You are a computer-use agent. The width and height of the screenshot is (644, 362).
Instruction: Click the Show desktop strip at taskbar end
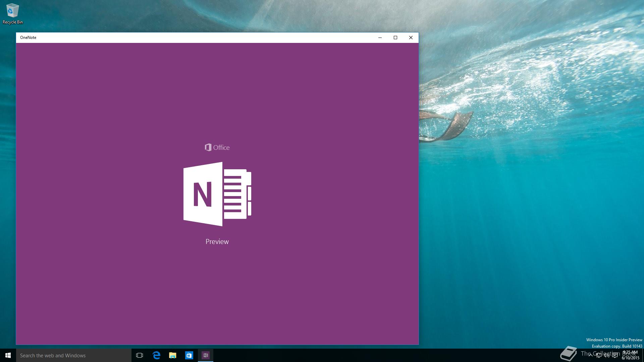(643, 355)
